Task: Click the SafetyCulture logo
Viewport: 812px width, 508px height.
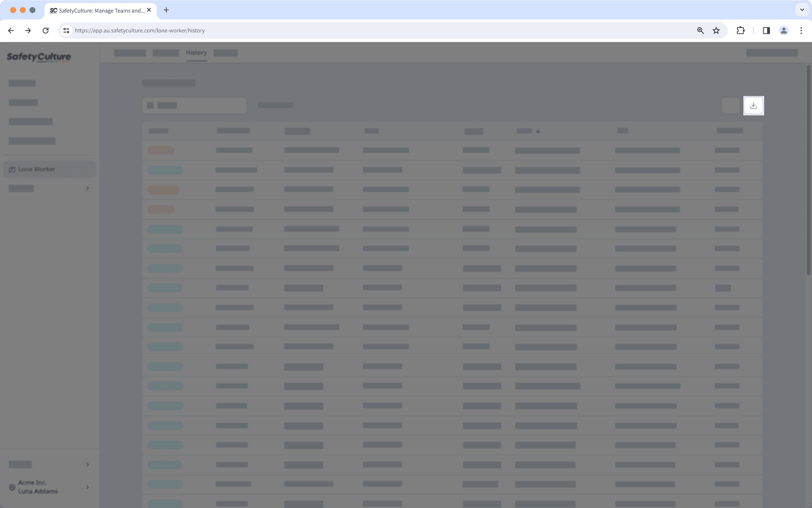Action: tap(39, 57)
